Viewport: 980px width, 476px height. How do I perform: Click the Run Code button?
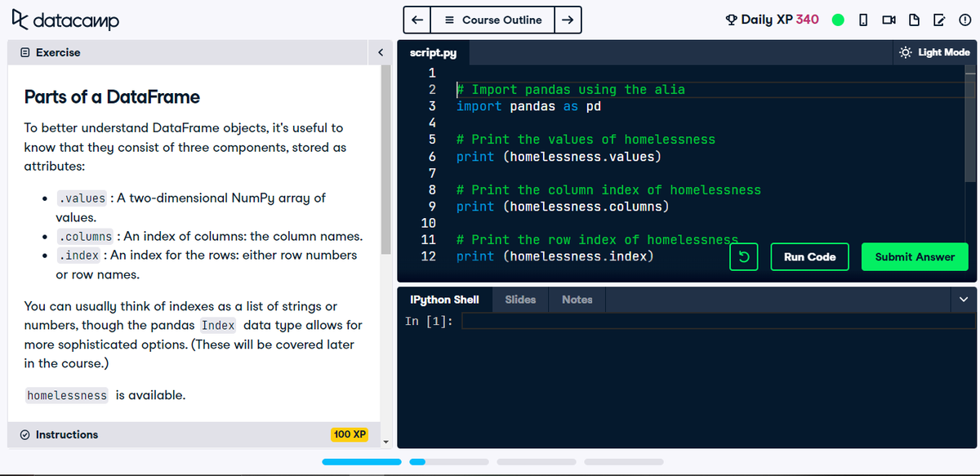809,257
